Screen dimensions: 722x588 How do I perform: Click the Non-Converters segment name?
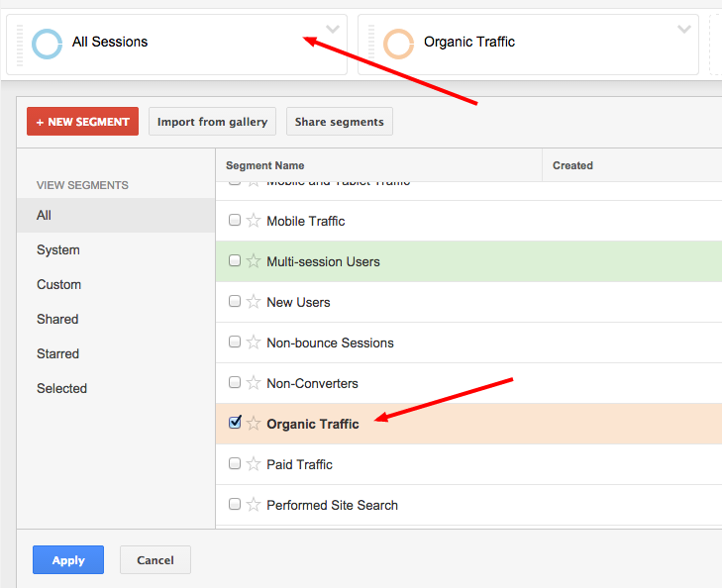coord(312,383)
